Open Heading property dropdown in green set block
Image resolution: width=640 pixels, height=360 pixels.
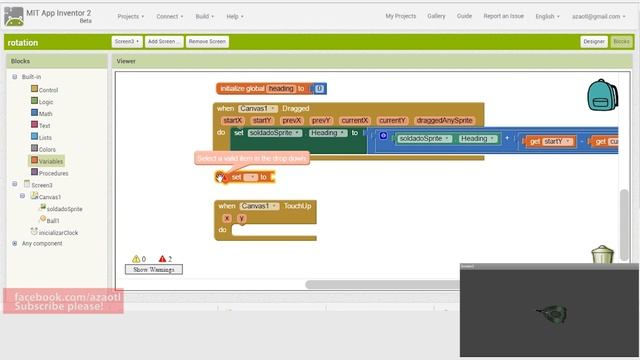(x=328, y=133)
